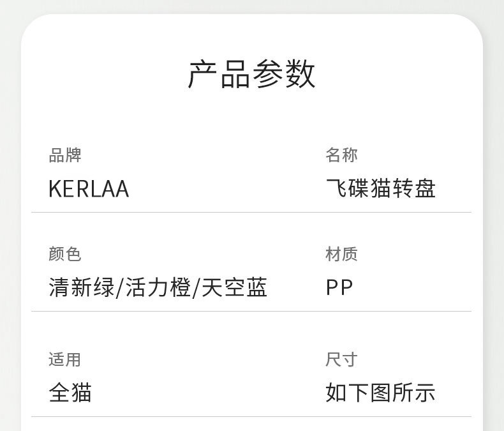
Task: Choose the 天空蓝 color option
Action: [234, 287]
